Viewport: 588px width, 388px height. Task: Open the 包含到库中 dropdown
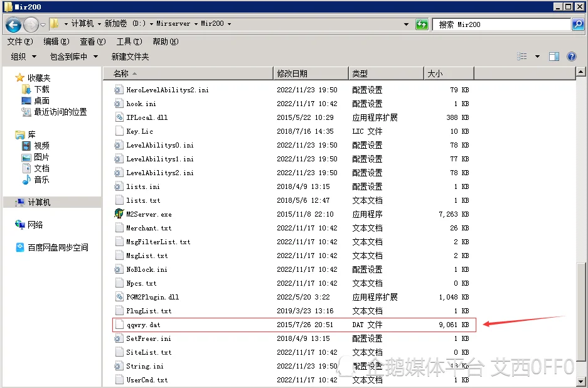(x=73, y=57)
